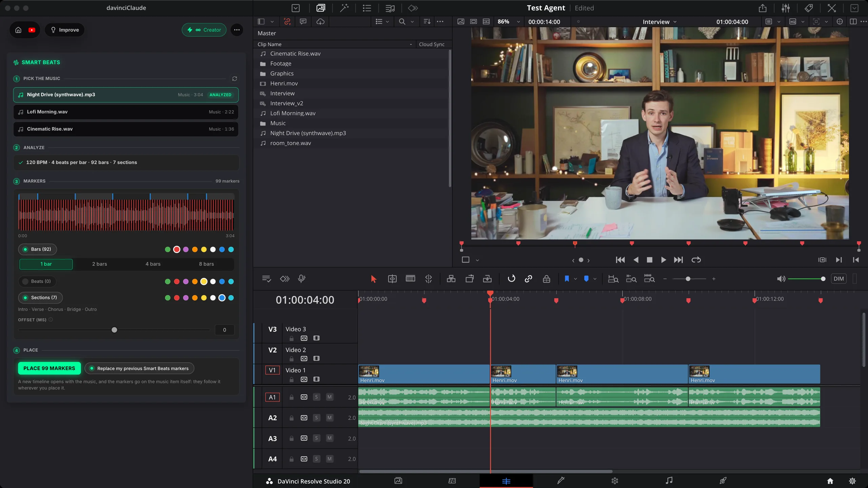Click Overwrite Clip edit icon
Viewport: 868px width, 488px height.
tap(469, 279)
